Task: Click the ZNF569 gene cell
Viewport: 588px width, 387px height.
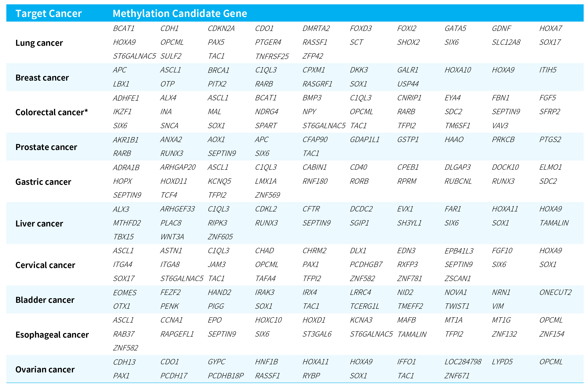Action: 267,195
